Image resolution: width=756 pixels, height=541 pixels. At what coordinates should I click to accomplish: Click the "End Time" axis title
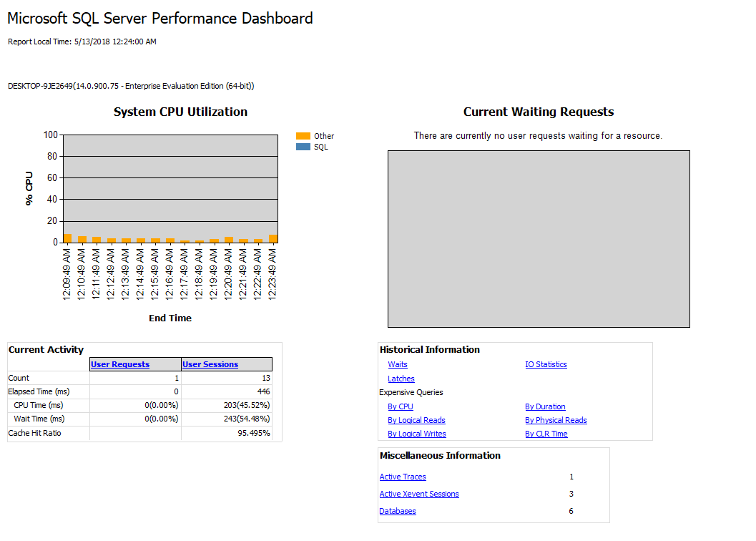click(x=170, y=318)
